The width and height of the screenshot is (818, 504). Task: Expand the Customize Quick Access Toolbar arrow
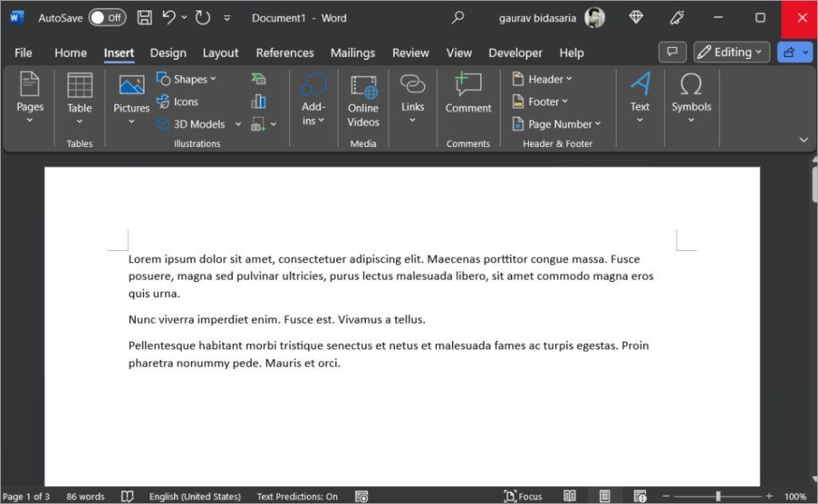227,18
